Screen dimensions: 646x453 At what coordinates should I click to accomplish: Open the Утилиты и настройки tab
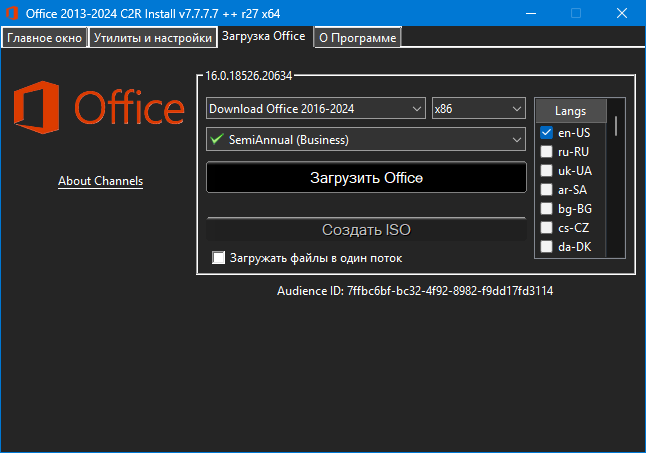tap(153, 38)
